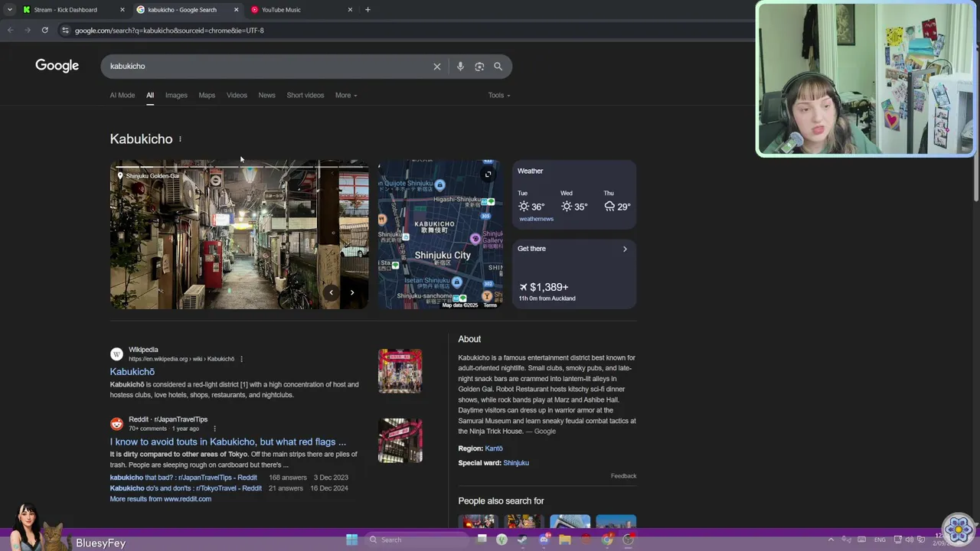Open the Kabukicho heading three-dot options
The width and height of the screenshot is (980, 551).
click(180, 139)
